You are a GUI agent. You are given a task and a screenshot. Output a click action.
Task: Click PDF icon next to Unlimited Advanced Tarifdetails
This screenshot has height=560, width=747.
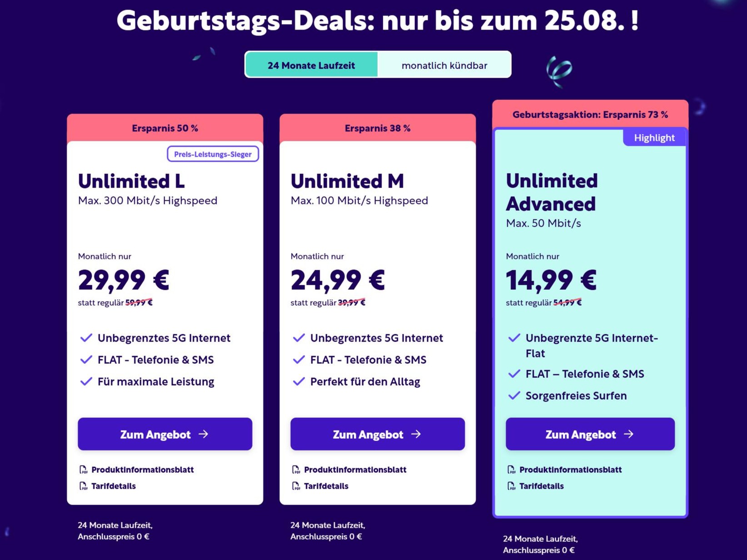pyautogui.click(x=511, y=486)
